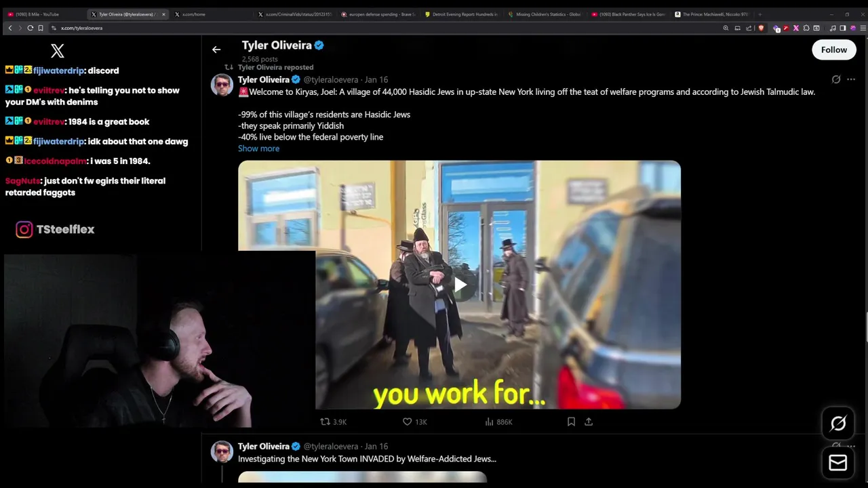Screen dimensions: 868x488
Task: Open more options on Kiryas Joel post
Action: tap(851, 79)
